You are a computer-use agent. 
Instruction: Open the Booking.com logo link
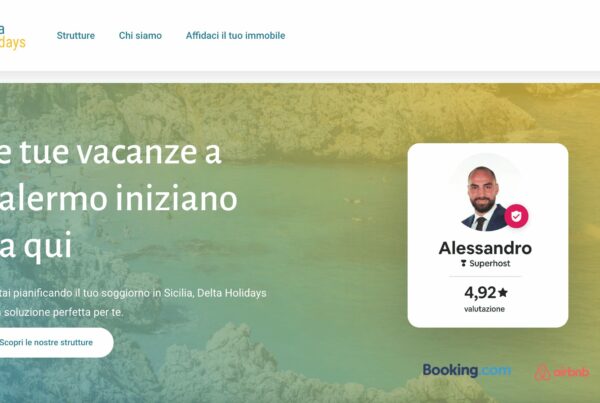(x=467, y=370)
